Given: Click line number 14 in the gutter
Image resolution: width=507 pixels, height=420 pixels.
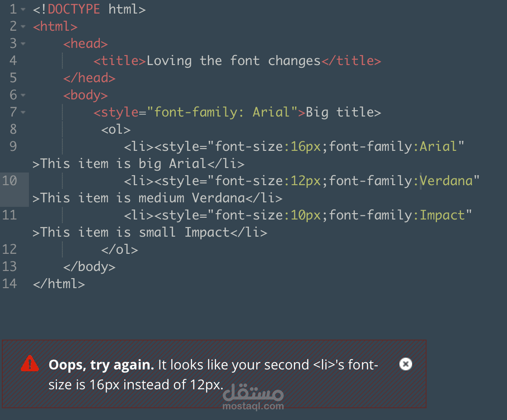Looking at the screenshot, I should pos(9,284).
